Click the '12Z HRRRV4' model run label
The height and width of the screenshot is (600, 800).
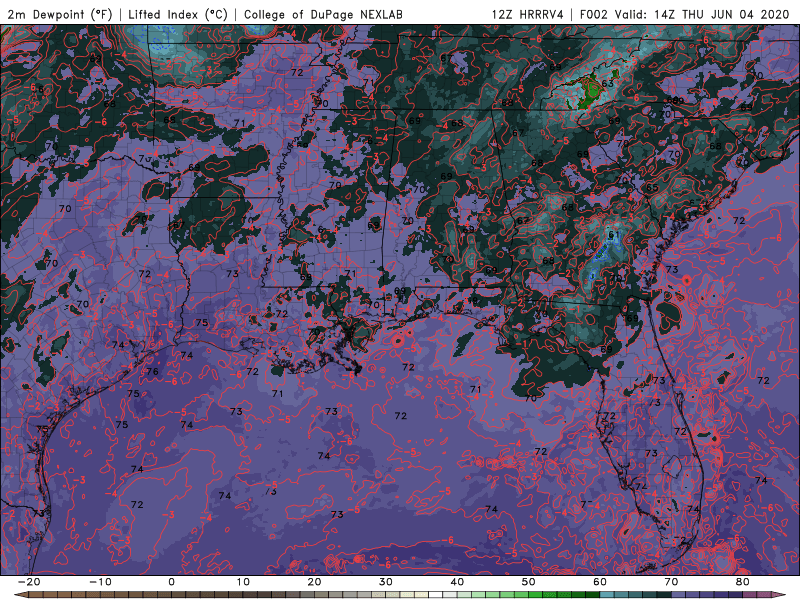click(x=528, y=14)
